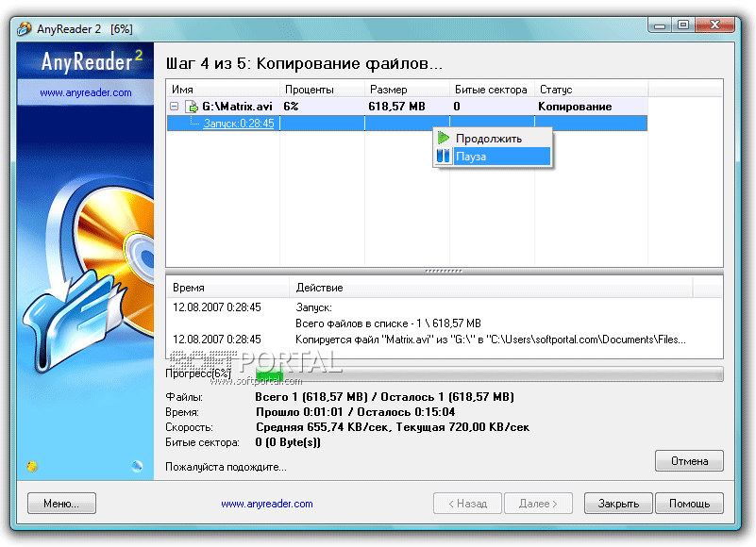Click the blue pause icon beside Пауза

tap(443, 157)
